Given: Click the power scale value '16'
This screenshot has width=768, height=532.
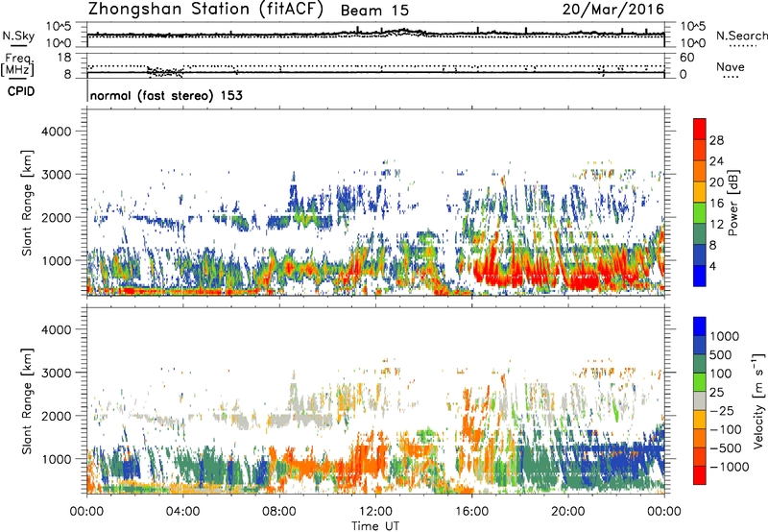Looking at the screenshot, I should coord(716,204).
